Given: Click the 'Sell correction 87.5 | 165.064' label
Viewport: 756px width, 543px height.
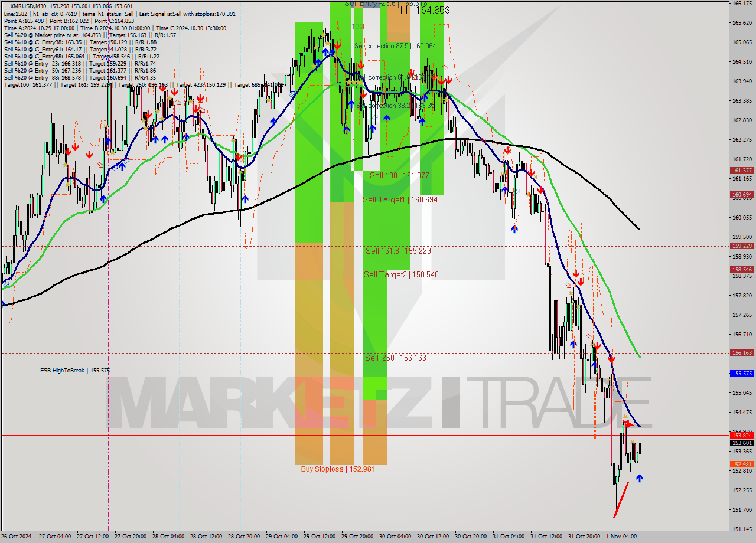Looking at the screenshot, I should pyautogui.click(x=395, y=46).
